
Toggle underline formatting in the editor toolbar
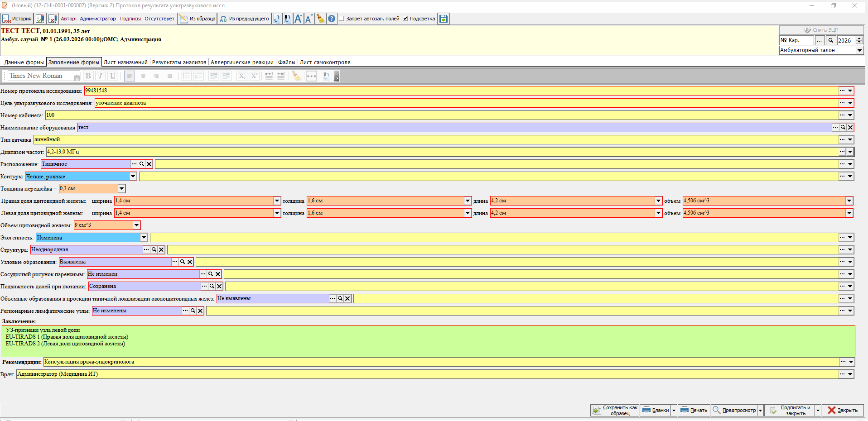113,76
